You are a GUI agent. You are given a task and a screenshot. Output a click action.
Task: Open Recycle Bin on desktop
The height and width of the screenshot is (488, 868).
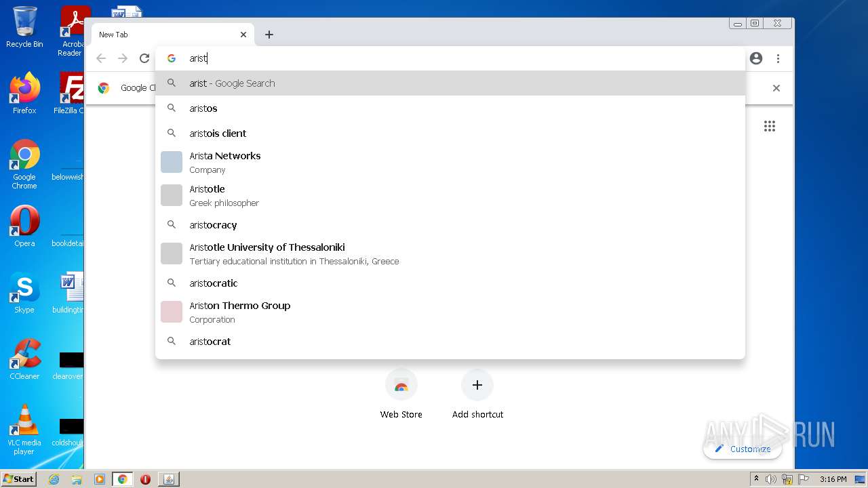pyautogui.click(x=24, y=27)
